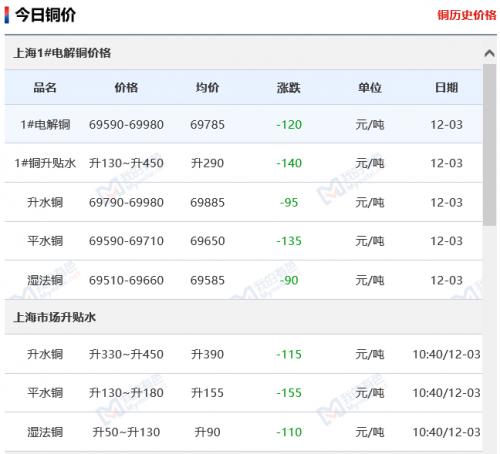This screenshot has width=500, height=454.
Task: Select 湿法铜 row with 升50~升130
Action: (x=243, y=432)
